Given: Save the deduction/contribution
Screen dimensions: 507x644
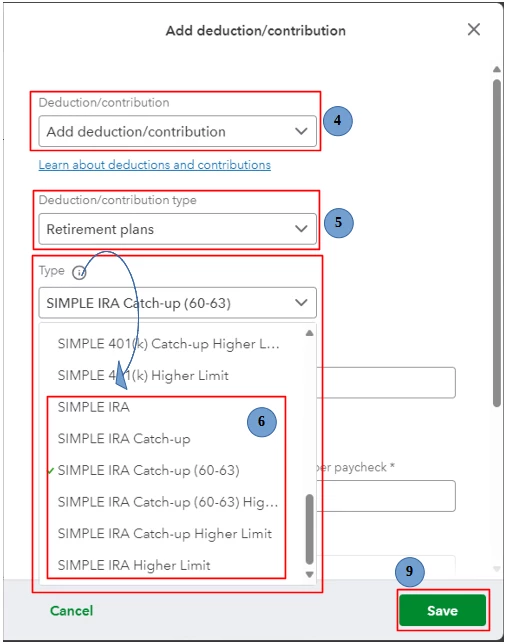Looking at the screenshot, I should point(442,610).
